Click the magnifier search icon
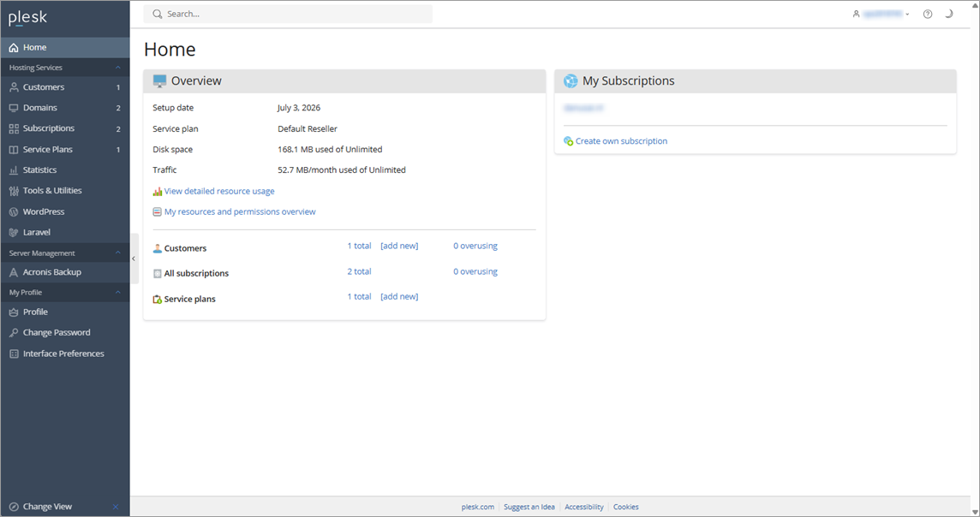This screenshot has width=980, height=517. [x=158, y=14]
